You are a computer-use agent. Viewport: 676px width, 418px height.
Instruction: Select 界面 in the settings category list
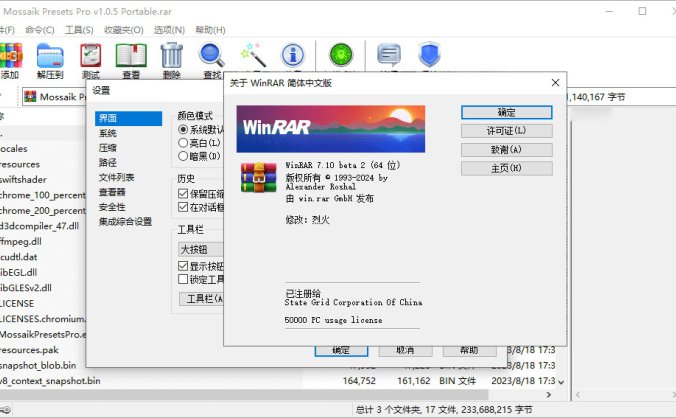[x=128, y=118]
